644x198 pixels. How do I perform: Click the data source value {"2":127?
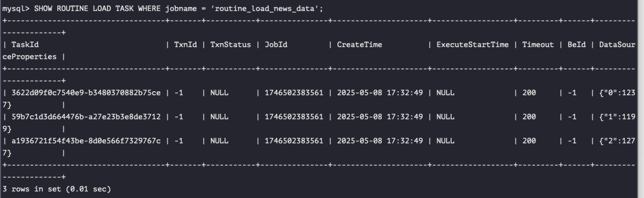click(x=618, y=141)
